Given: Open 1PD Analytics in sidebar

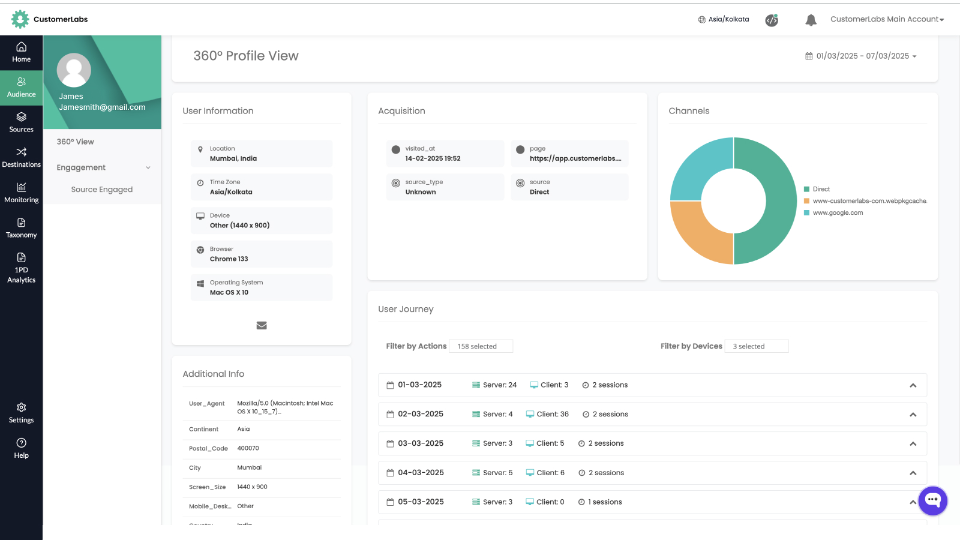Looking at the screenshot, I should pos(21,268).
